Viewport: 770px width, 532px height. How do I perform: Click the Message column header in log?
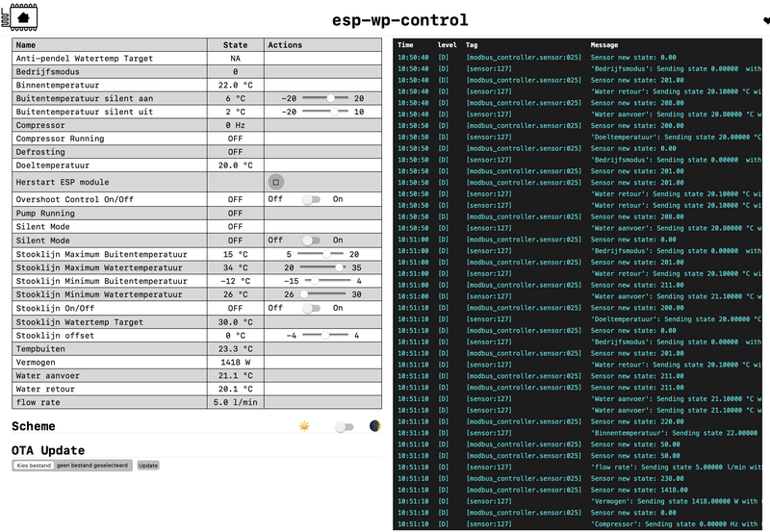(x=604, y=44)
